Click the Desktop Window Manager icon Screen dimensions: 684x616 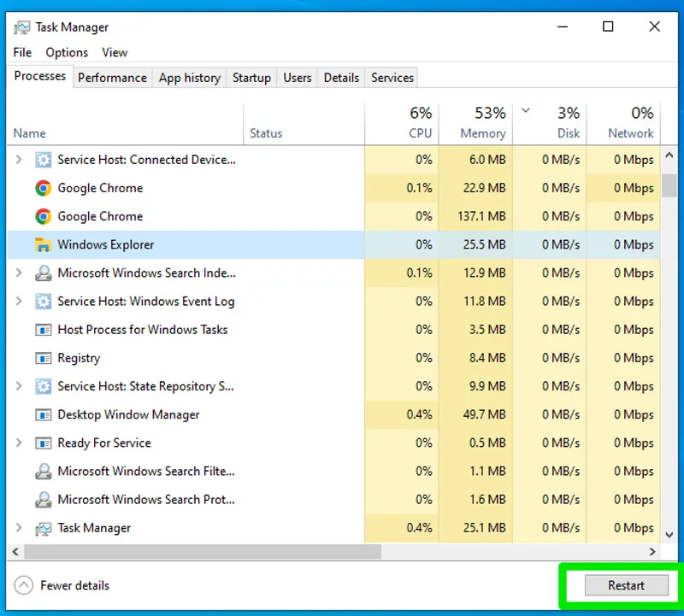tap(43, 414)
